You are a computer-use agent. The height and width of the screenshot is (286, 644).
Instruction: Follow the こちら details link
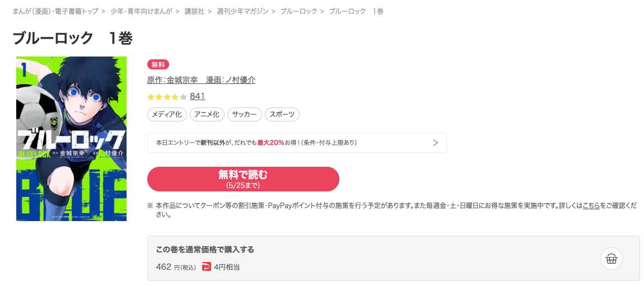point(591,205)
